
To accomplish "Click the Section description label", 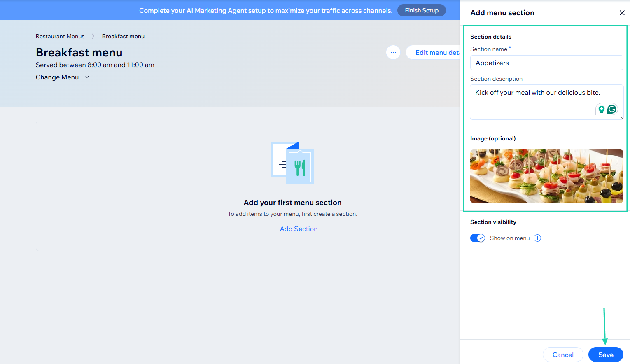I will 496,79.
